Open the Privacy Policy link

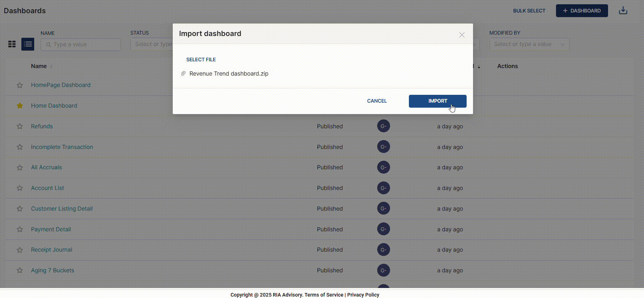tap(363, 295)
